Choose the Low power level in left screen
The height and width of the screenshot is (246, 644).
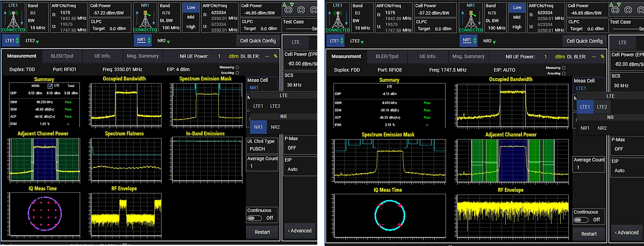[x=191, y=8]
